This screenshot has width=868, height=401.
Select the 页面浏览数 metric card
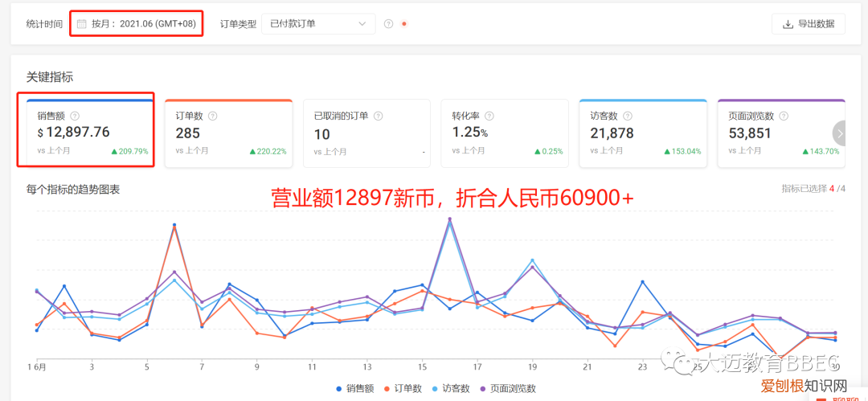781,133
